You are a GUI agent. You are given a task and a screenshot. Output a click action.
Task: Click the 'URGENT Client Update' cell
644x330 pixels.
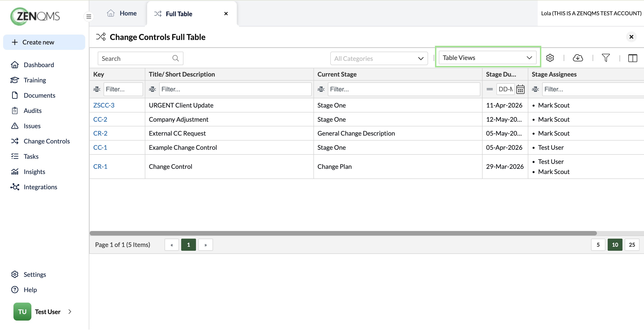[x=229, y=105]
